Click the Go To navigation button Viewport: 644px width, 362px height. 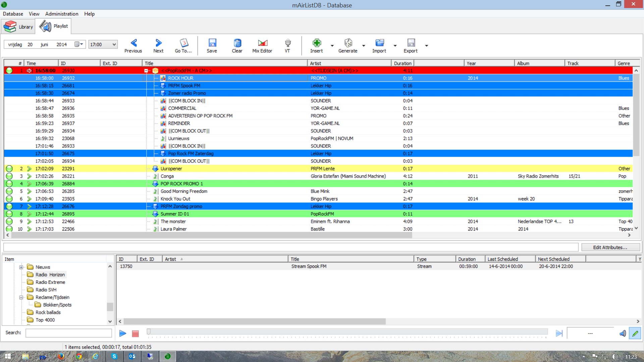pos(183,45)
